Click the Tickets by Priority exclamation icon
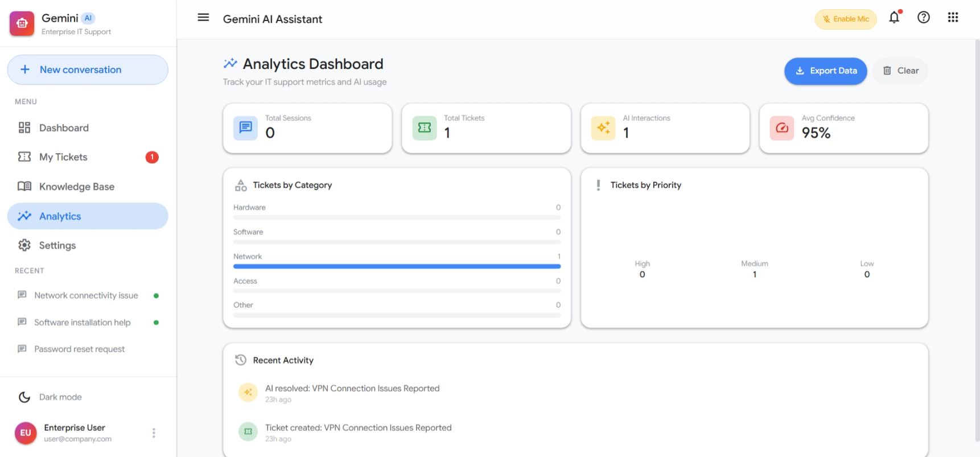 point(598,185)
